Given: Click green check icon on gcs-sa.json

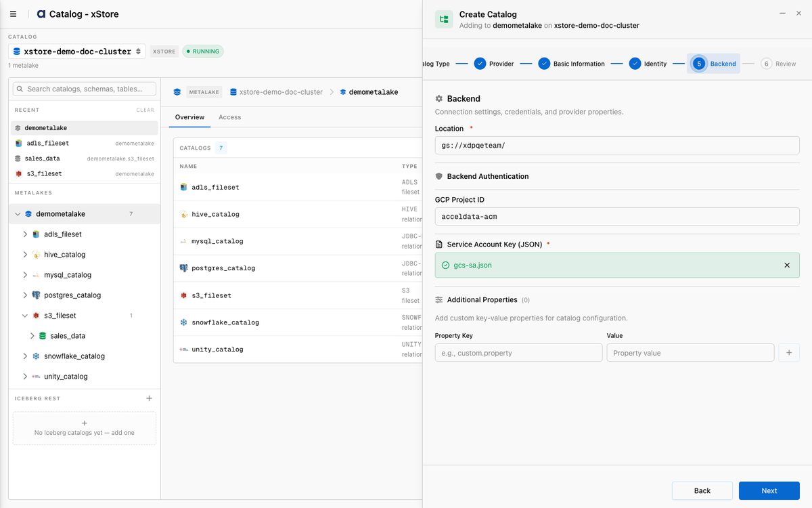Looking at the screenshot, I should point(445,266).
